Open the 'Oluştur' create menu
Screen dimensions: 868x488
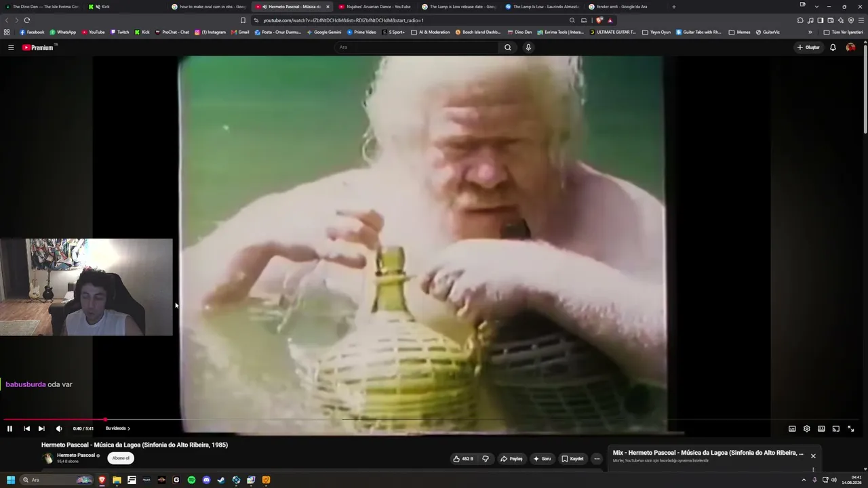tap(809, 47)
